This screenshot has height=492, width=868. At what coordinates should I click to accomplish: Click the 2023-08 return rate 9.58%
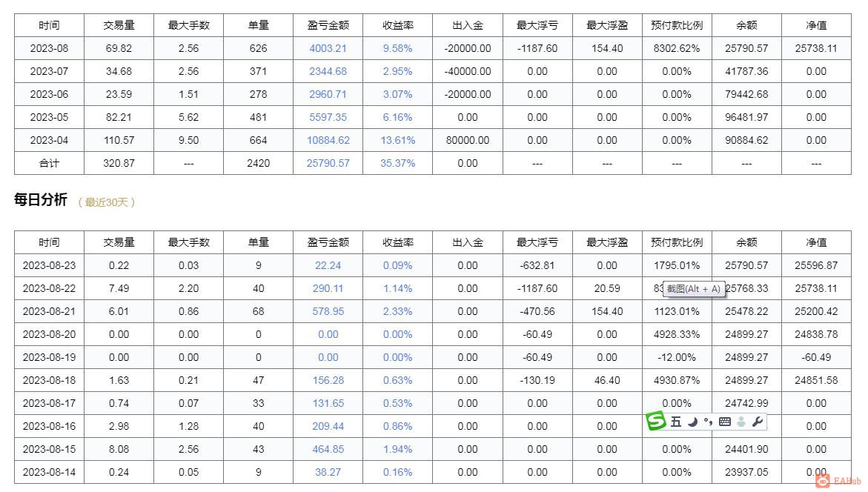pyautogui.click(x=397, y=48)
